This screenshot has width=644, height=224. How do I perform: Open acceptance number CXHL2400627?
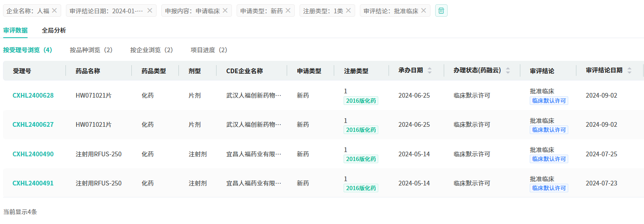point(33,125)
